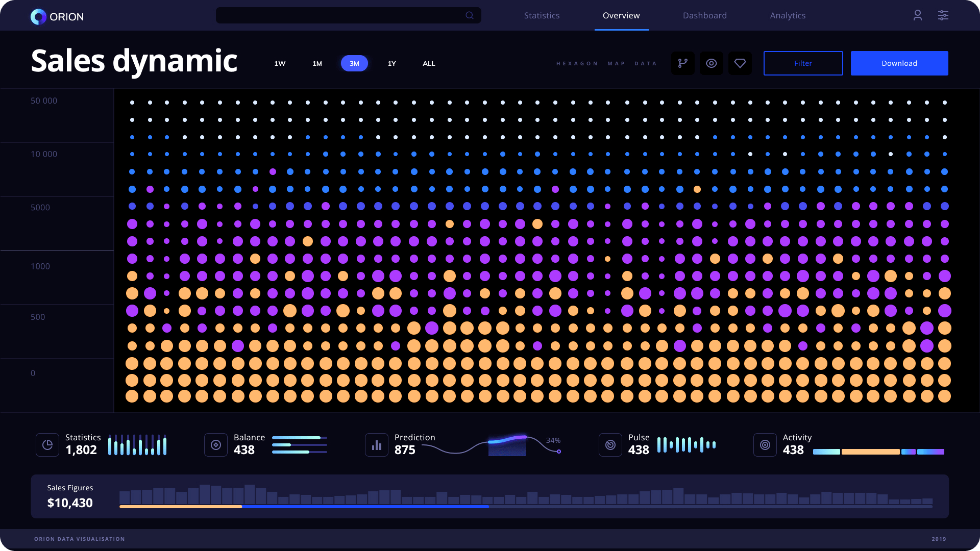Viewport: 980px width, 551px height.
Task: Click the diamond icon near Filter
Action: point(740,63)
